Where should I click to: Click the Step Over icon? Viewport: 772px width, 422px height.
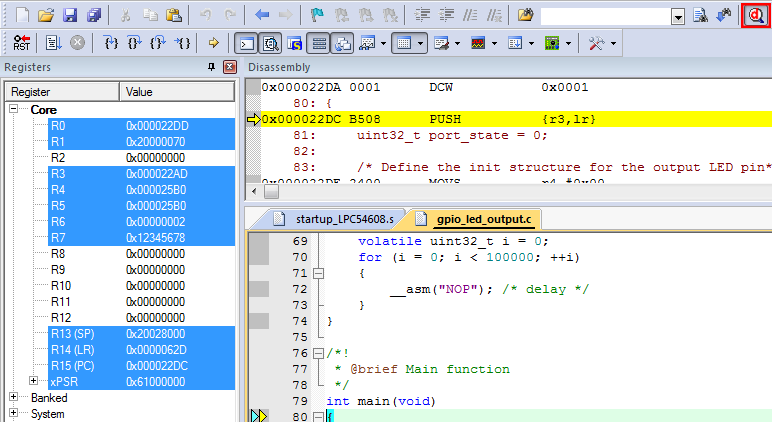click(135, 44)
